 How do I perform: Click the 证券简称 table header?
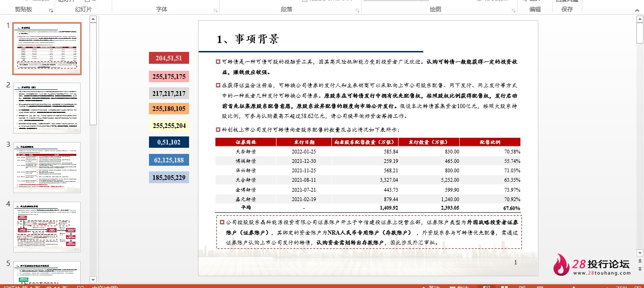click(246, 142)
